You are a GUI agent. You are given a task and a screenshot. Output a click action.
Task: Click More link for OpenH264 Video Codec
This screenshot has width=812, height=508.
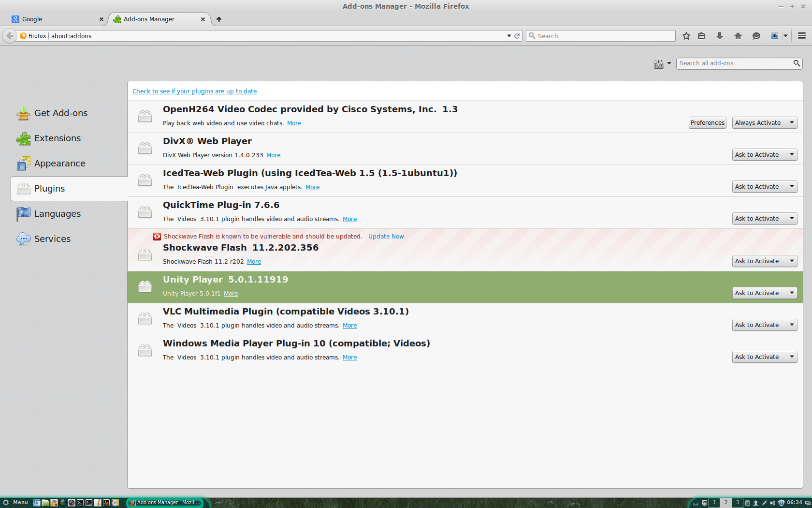(x=294, y=123)
